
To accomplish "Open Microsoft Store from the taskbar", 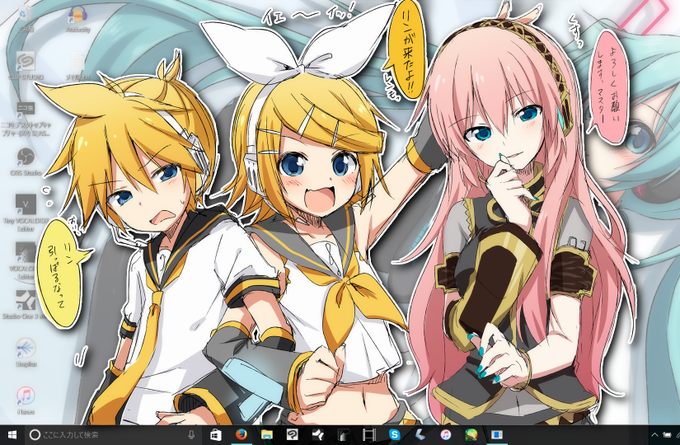I will (x=216, y=435).
